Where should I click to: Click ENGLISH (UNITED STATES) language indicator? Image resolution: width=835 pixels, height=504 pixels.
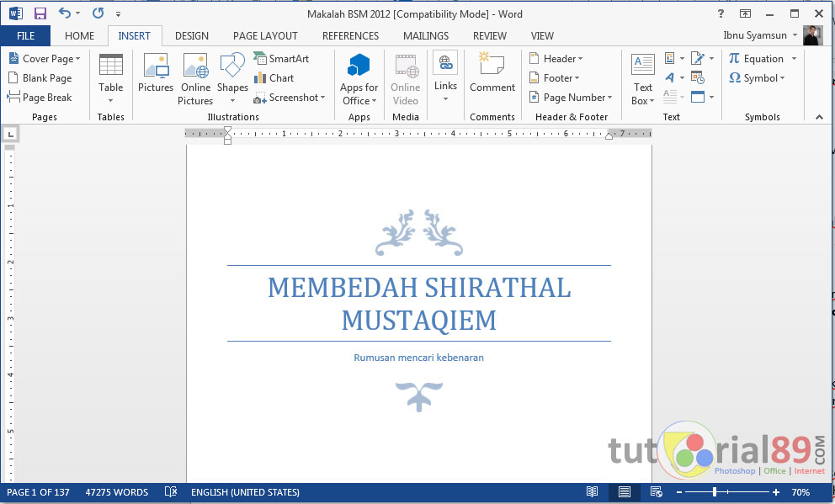tap(245, 491)
